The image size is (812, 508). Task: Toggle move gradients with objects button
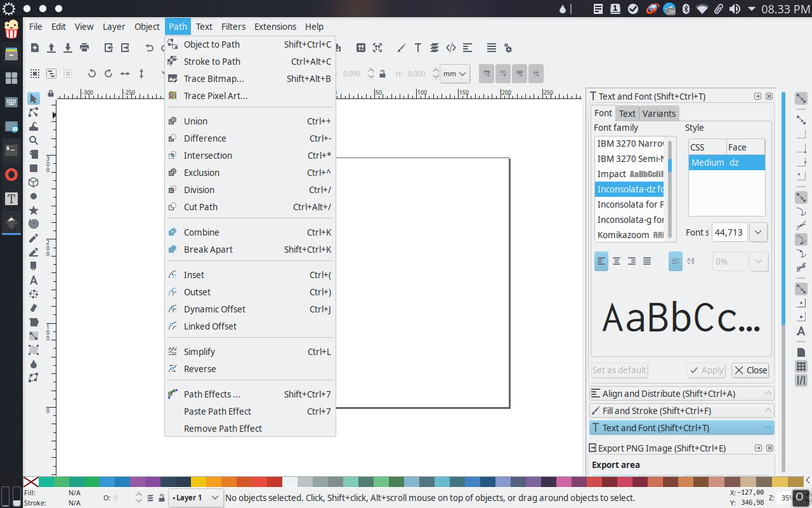[520, 74]
